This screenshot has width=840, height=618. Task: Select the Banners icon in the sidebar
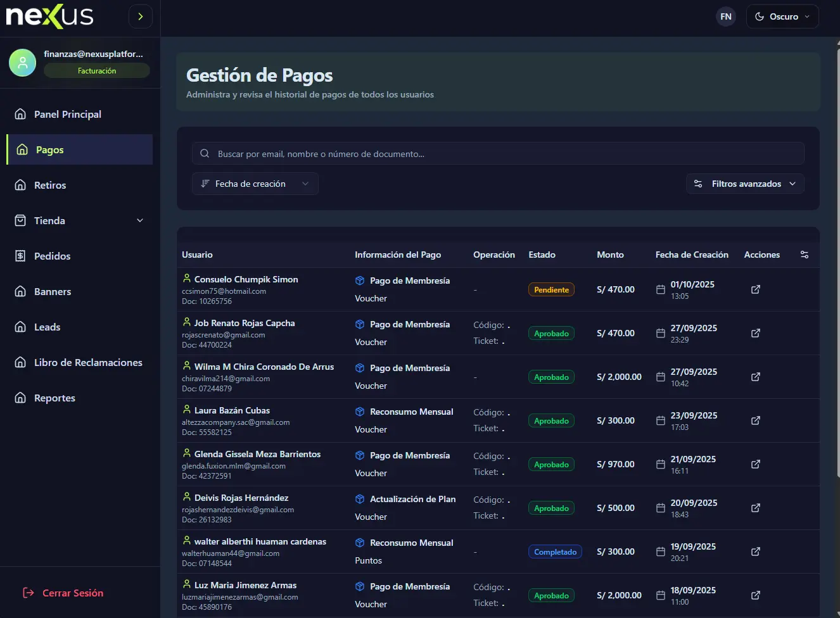[22, 291]
